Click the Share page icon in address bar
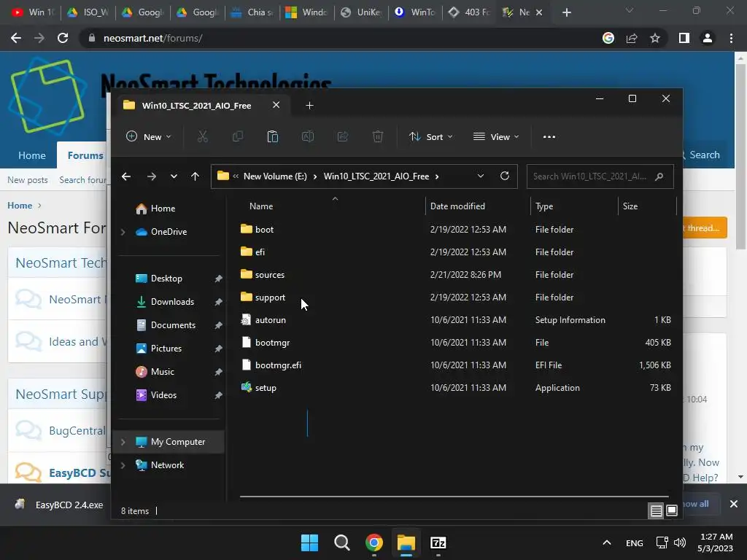Image resolution: width=747 pixels, height=560 pixels. (632, 38)
